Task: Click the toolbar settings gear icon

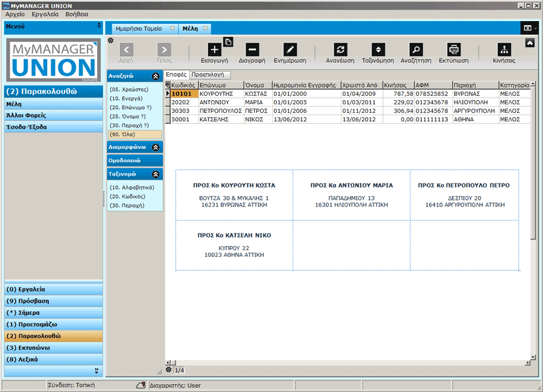Action: pyautogui.click(x=110, y=40)
